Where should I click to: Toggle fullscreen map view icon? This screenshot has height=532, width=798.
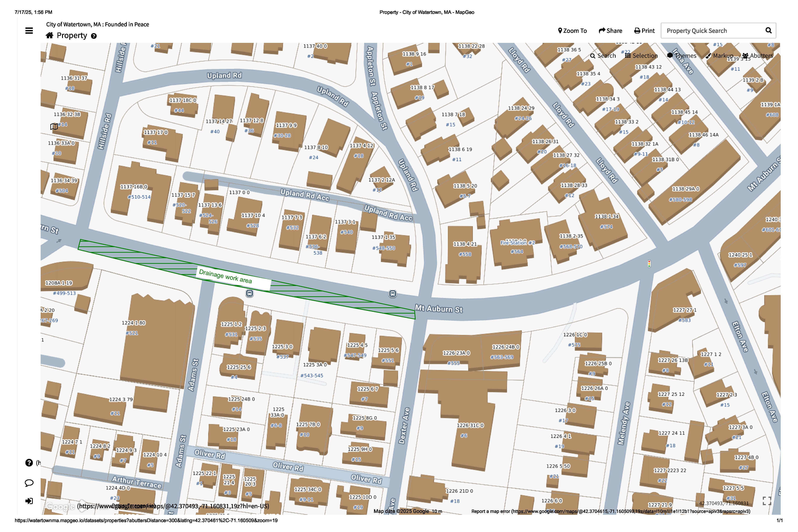(767, 501)
